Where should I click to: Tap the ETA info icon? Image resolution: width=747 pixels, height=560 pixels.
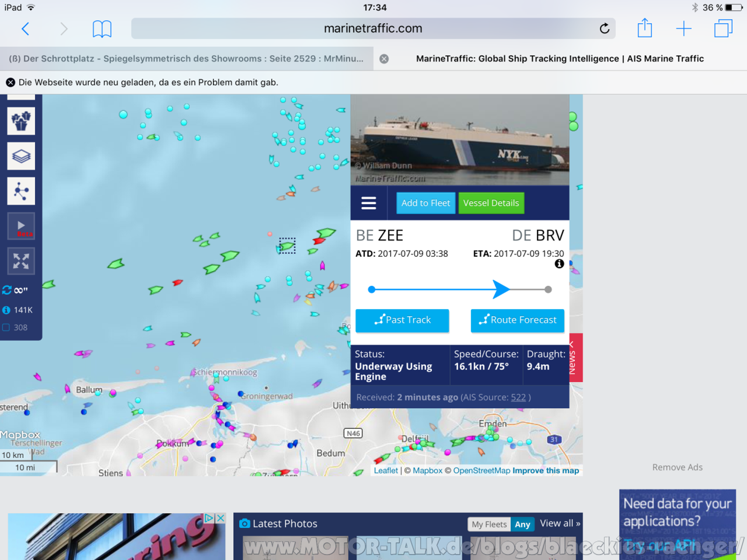tap(559, 264)
